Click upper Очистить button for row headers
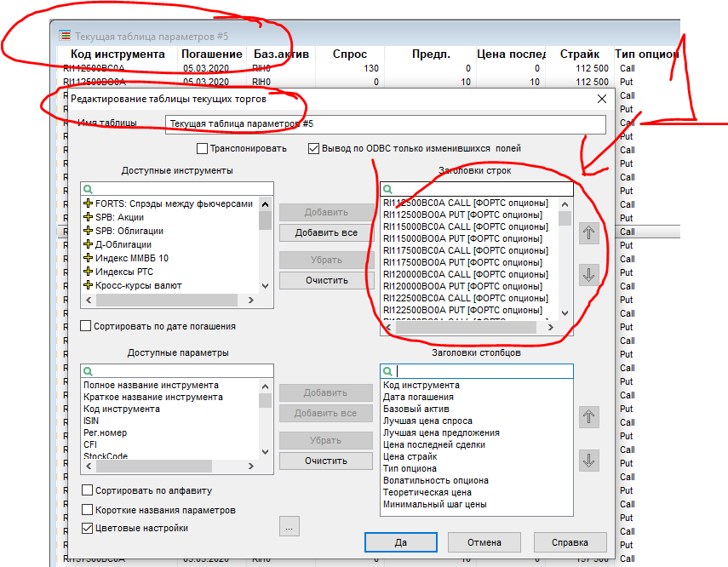The height and width of the screenshot is (567, 728). click(x=326, y=280)
